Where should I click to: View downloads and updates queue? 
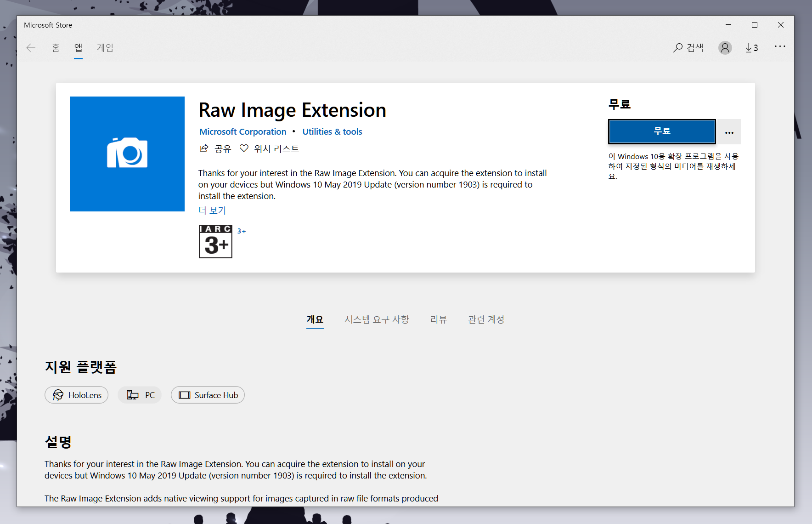point(751,48)
